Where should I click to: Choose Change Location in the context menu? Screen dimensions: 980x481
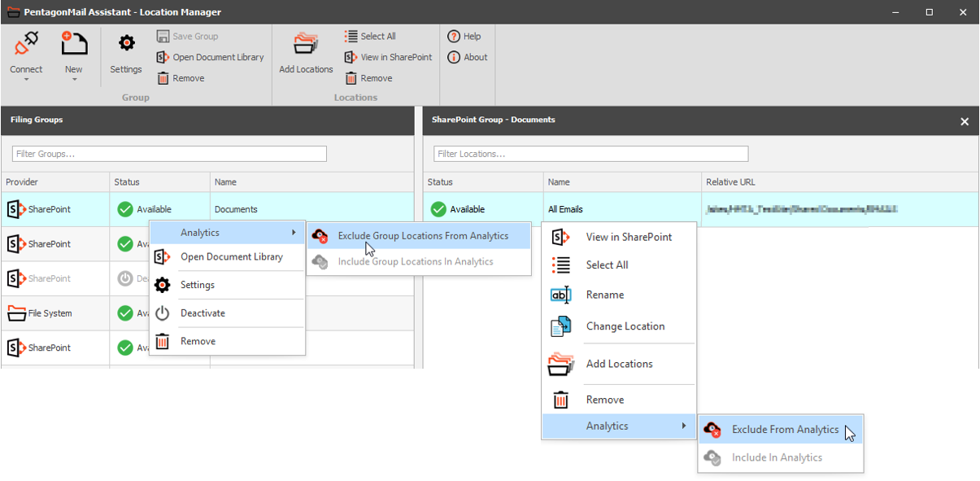pyautogui.click(x=619, y=326)
